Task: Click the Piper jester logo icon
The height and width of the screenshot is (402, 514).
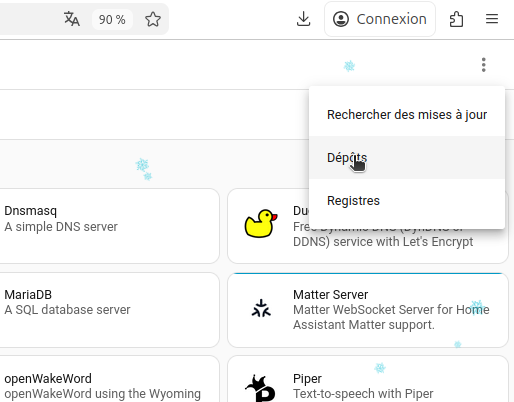Action: click(x=260, y=388)
